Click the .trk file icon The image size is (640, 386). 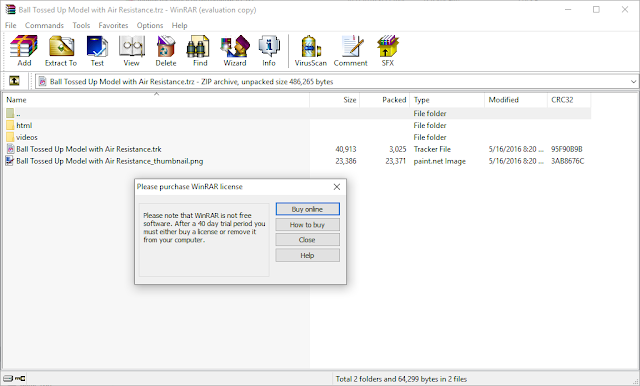10,149
